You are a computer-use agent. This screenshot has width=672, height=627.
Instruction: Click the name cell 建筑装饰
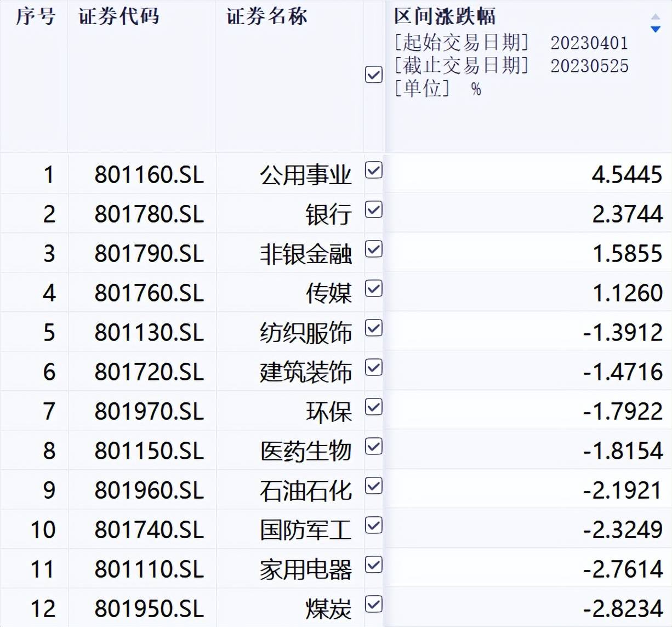306,372
